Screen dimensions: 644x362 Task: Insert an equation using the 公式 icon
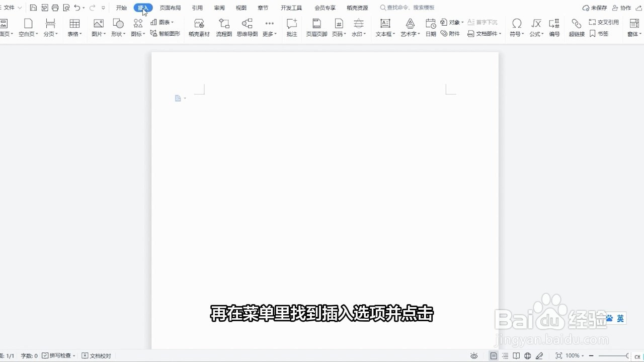pyautogui.click(x=535, y=28)
